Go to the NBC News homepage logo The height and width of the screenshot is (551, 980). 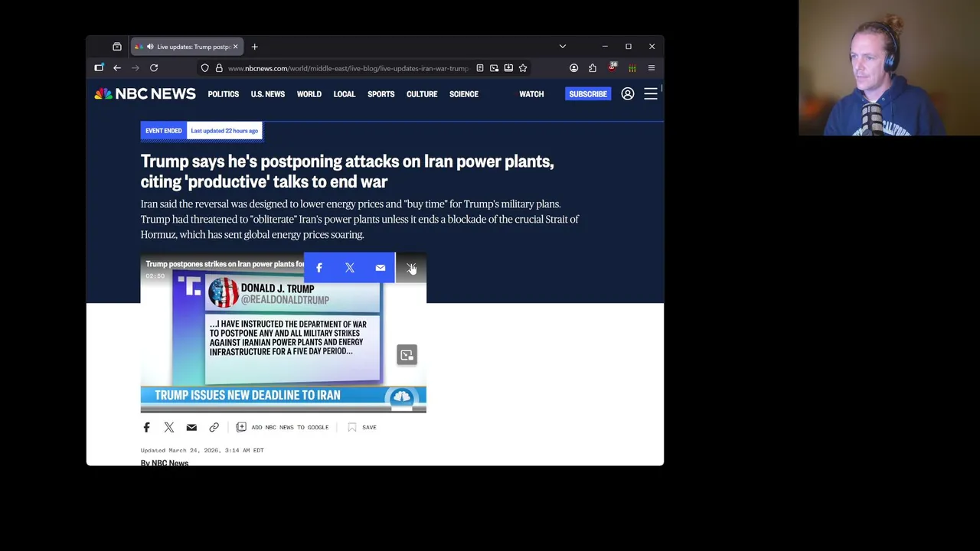point(145,93)
